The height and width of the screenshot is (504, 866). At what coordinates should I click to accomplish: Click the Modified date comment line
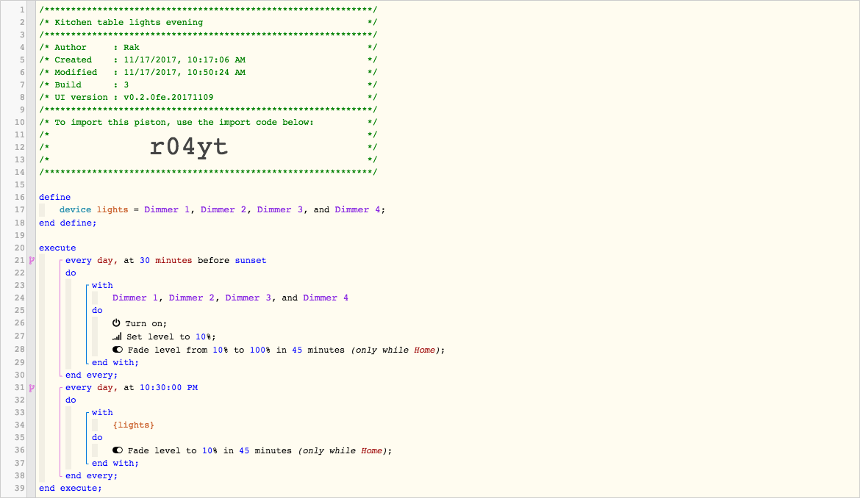click(x=207, y=72)
